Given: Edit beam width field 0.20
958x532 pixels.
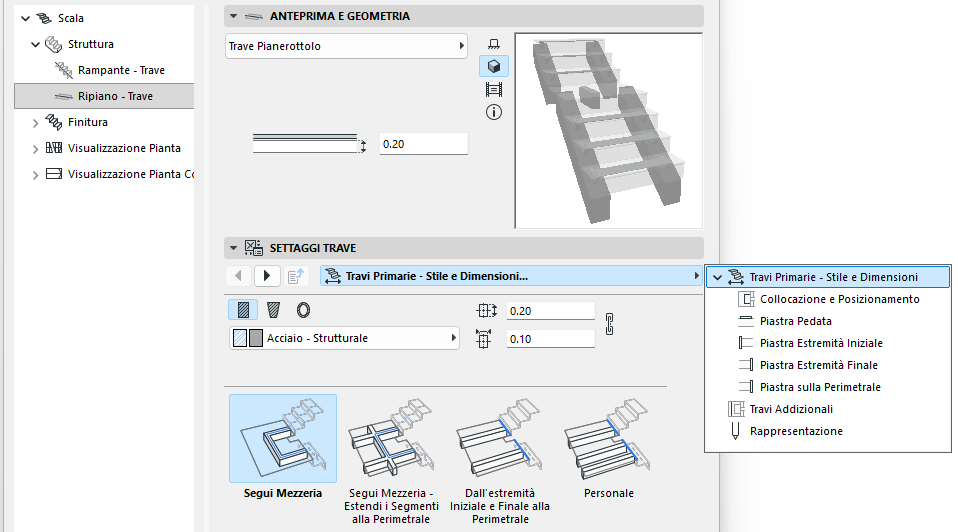Looking at the screenshot, I should coord(550,311).
